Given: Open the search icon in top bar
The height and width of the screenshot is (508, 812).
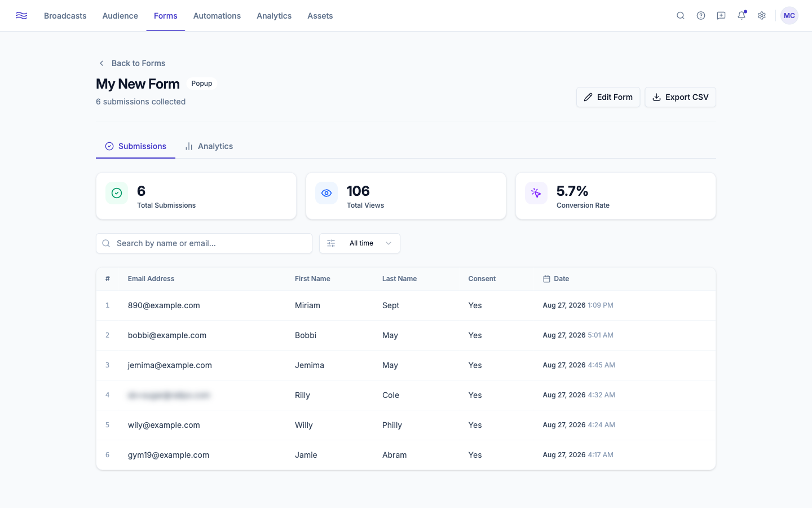Looking at the screenshot, I should point(681,16).
